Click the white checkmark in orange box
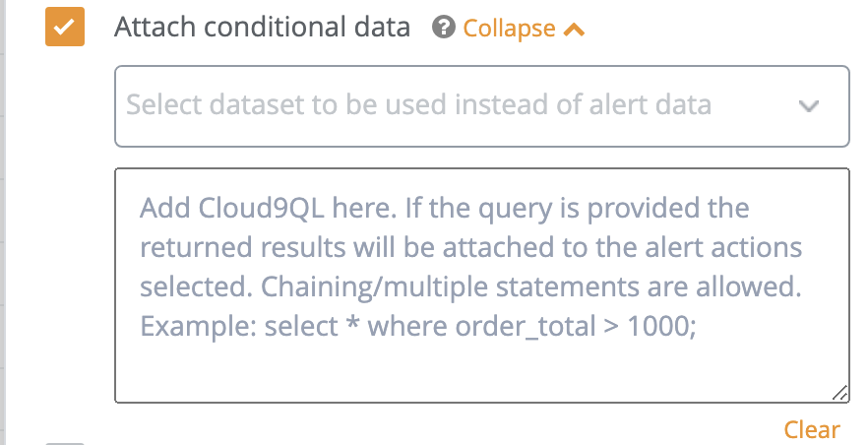Image resolution: width=868 pixels, height=445 pixels. (64, 28)
